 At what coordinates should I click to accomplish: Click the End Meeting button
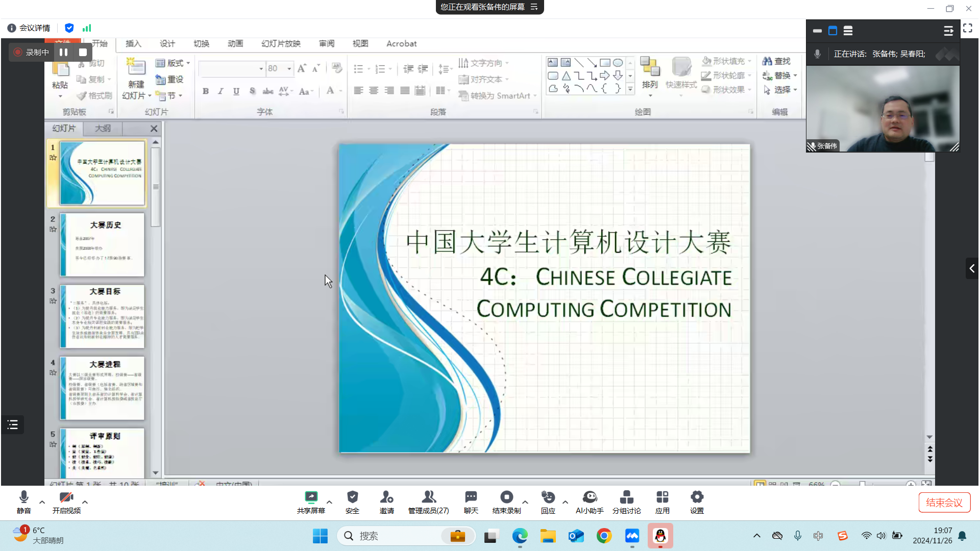tap(944, 503)
